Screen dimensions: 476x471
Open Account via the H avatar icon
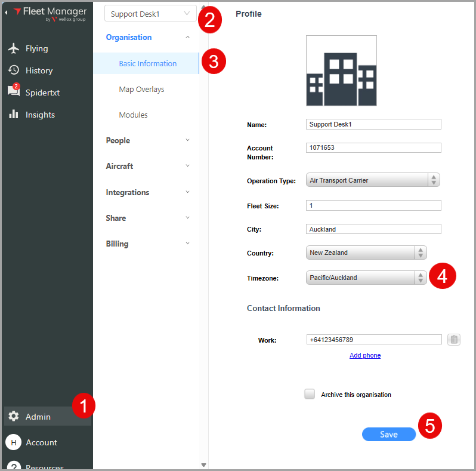[x=13, y=442]
